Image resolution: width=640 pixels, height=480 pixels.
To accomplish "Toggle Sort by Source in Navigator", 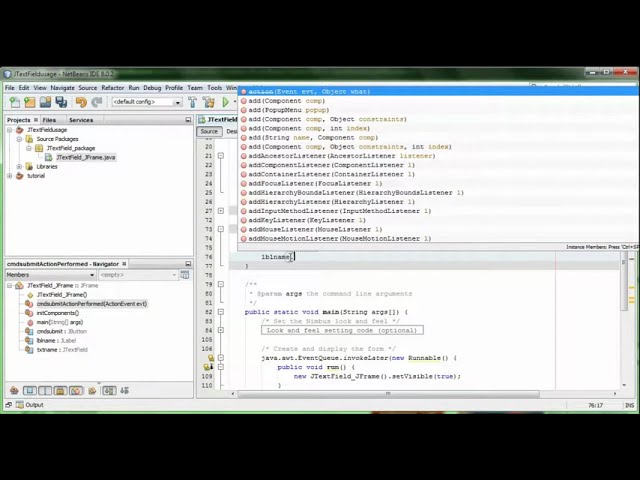I will (124, 391).
